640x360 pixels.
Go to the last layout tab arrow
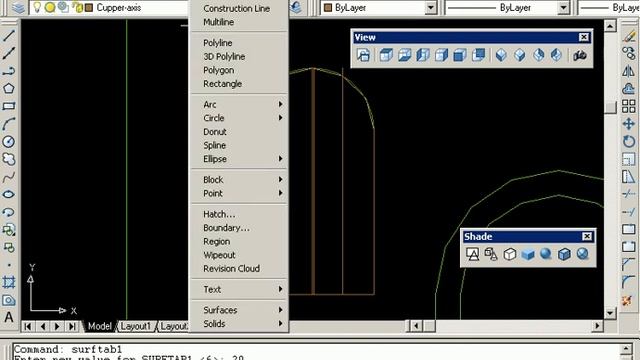[72, 326]
